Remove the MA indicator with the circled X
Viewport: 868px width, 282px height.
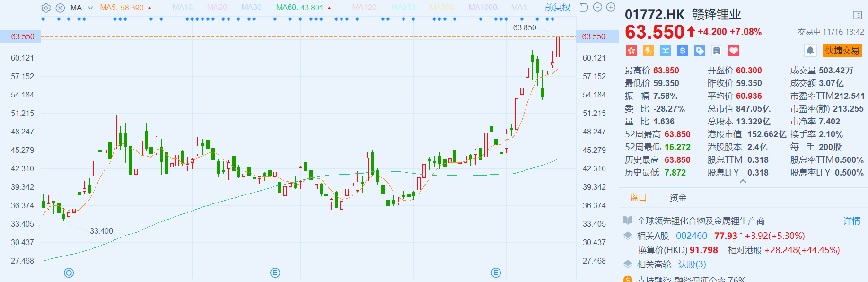pyautogui.click(x=60, y=8)
